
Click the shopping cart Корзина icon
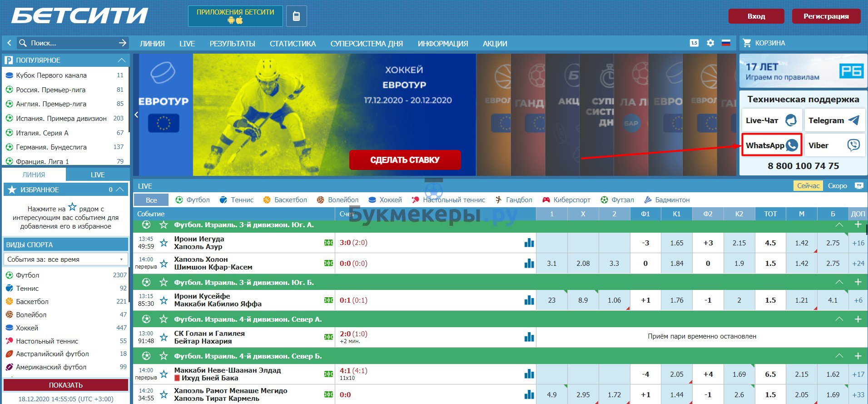747,43
